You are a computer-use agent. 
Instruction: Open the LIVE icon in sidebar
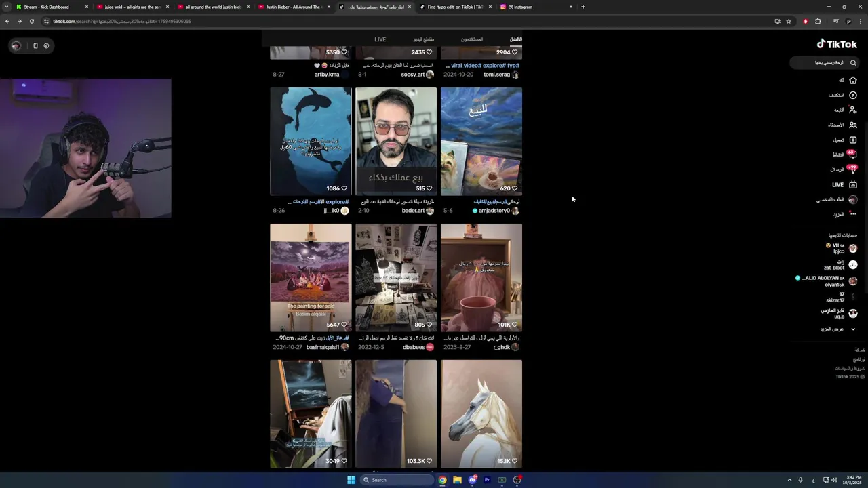tap(853, 184)
